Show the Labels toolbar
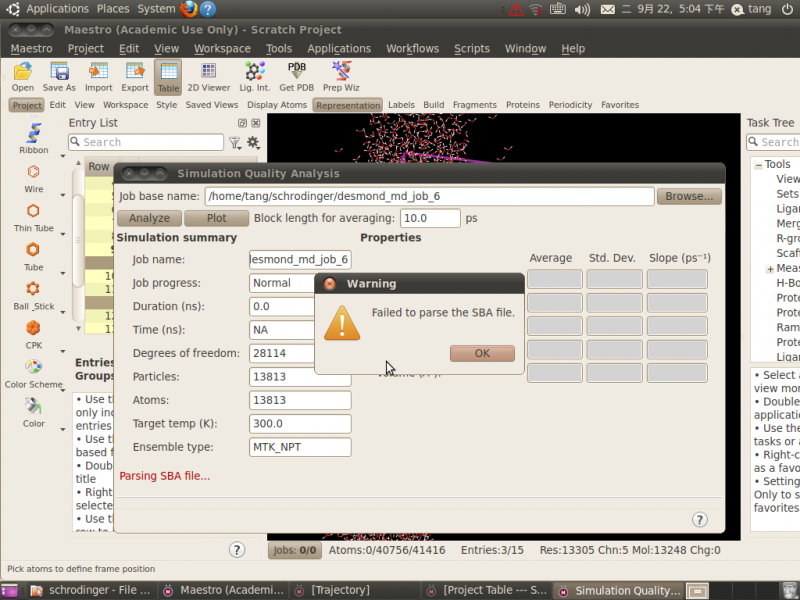This screenshot has height=600, width=800. point(401,105)
